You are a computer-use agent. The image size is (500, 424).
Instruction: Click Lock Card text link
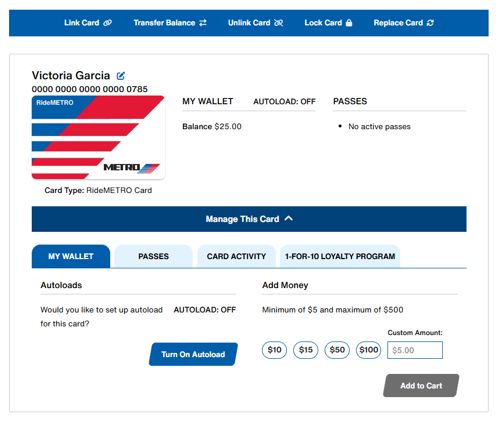tap(323, 23)
